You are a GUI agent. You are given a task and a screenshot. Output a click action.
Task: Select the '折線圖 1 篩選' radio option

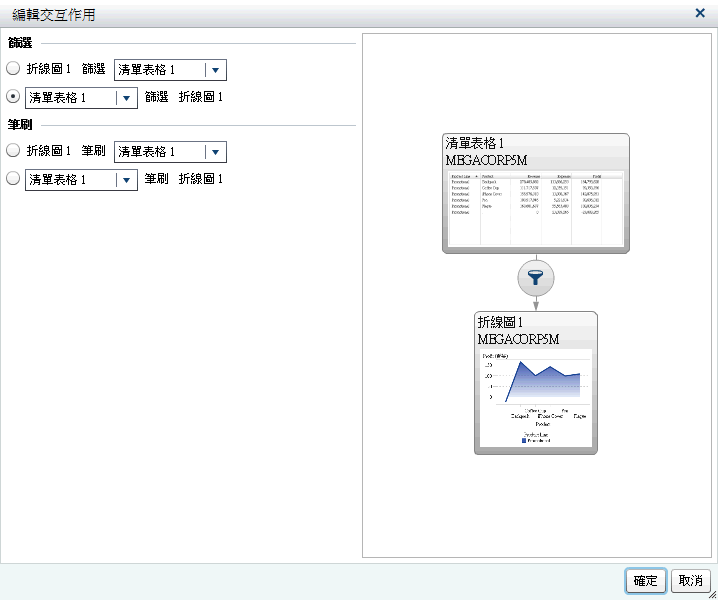[13, 69]
